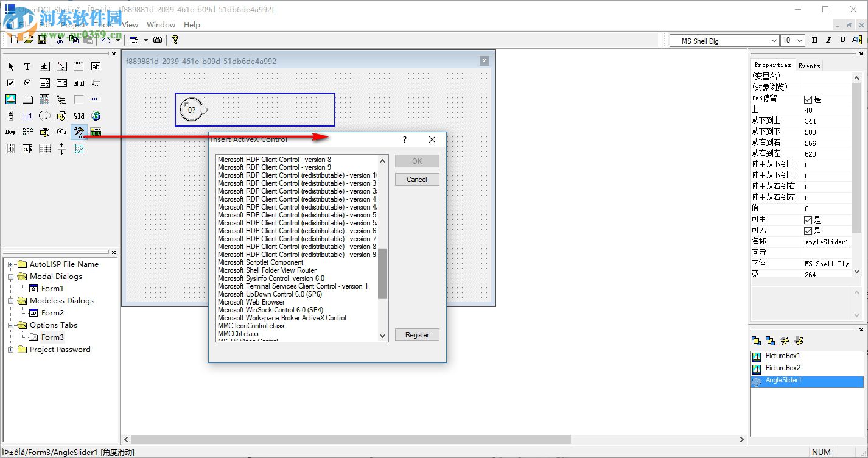
Task: Collapse the Options Tabs tree node
Action: [x=10, y=325]
